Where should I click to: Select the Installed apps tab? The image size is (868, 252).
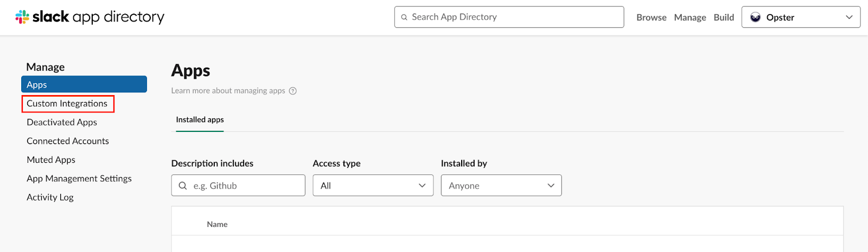coord(200,119)
